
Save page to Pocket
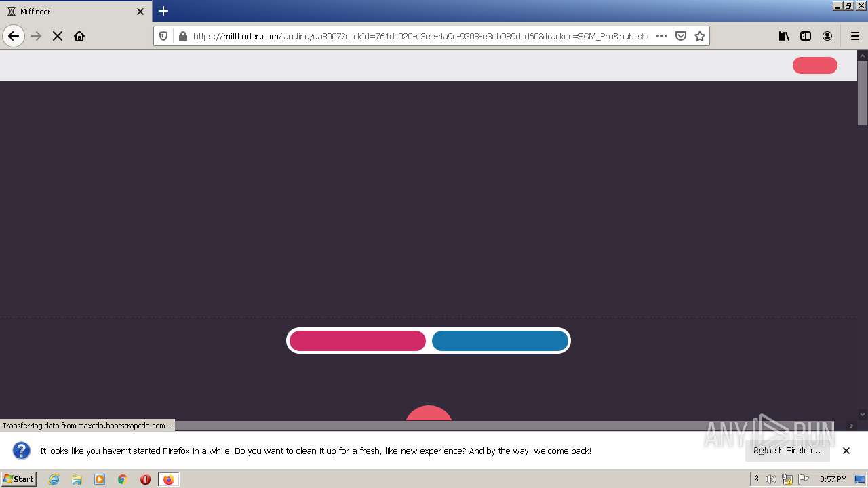pos(681,36)
